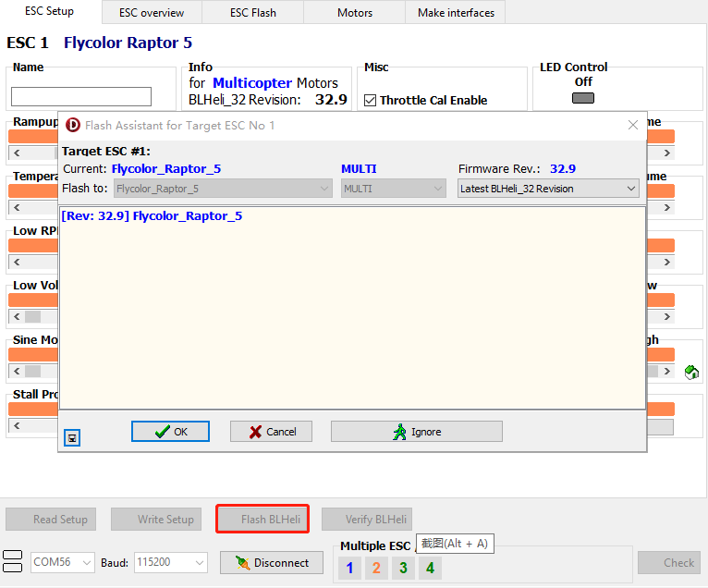Click left arrow of Rampup slider
The width and height of the screenshot is (708, 588).
[x=17, y=153]
